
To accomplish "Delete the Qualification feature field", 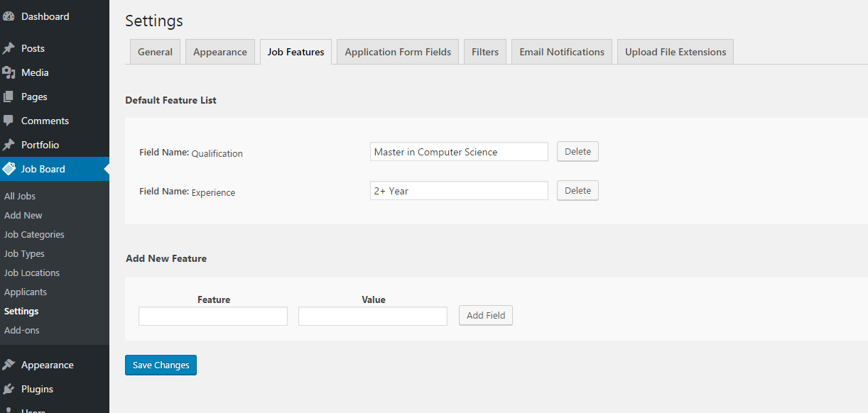I will (577, 152).
